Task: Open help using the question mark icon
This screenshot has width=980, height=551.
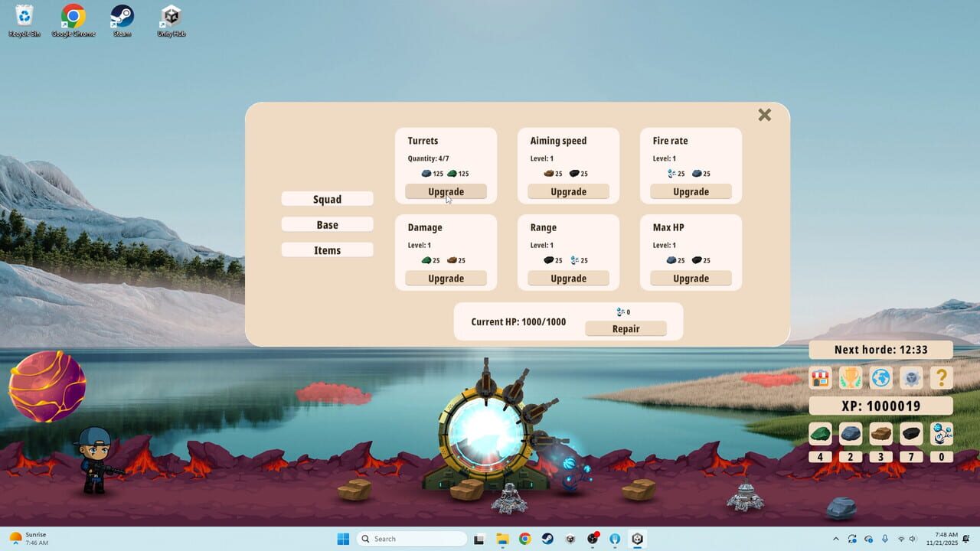Action: [942, 377]
